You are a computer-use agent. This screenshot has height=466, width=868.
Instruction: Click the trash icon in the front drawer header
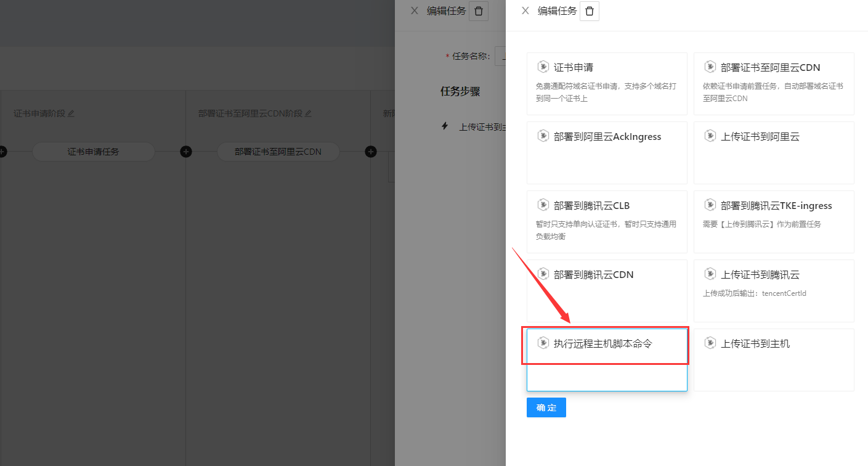pyautogui.click(x=590, y=11)
